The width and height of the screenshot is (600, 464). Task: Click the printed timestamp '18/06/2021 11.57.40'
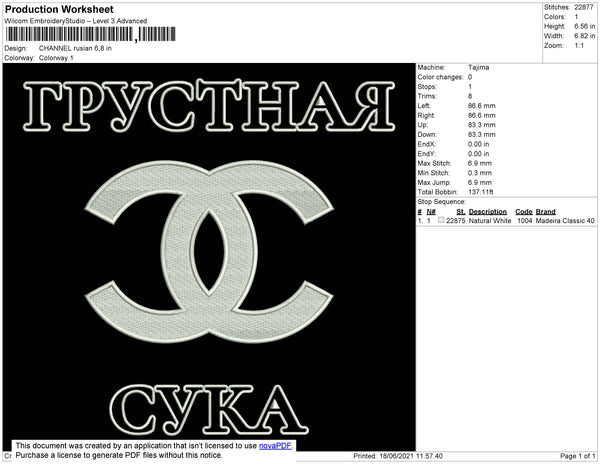tap(411, 456)
